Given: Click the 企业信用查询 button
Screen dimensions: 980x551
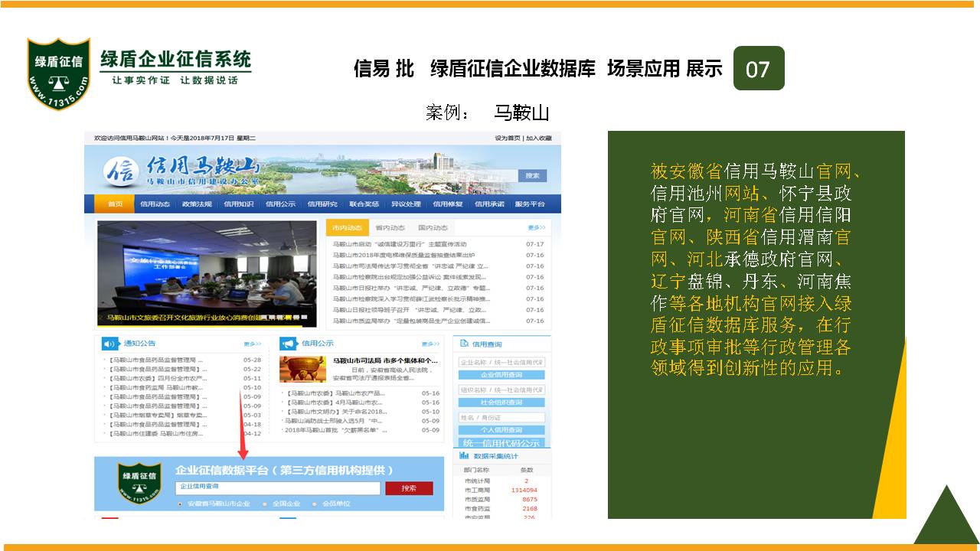Looking at the screenshot, I should 501,375.
